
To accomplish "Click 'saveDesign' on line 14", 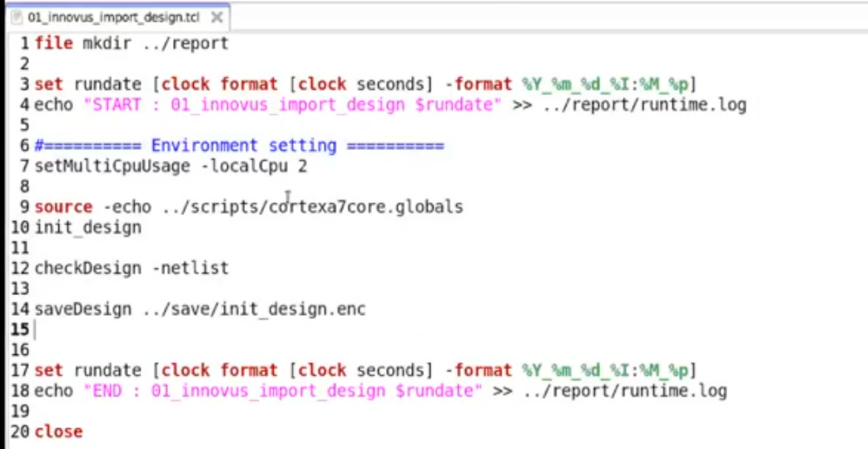I will click(x=83, y=309).
